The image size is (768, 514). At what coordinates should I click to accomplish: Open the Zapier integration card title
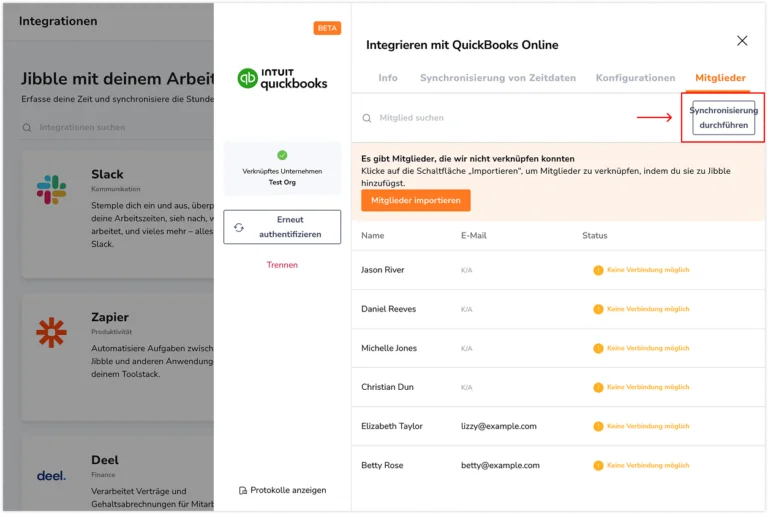pyautogui.click(x=110, y=318)
